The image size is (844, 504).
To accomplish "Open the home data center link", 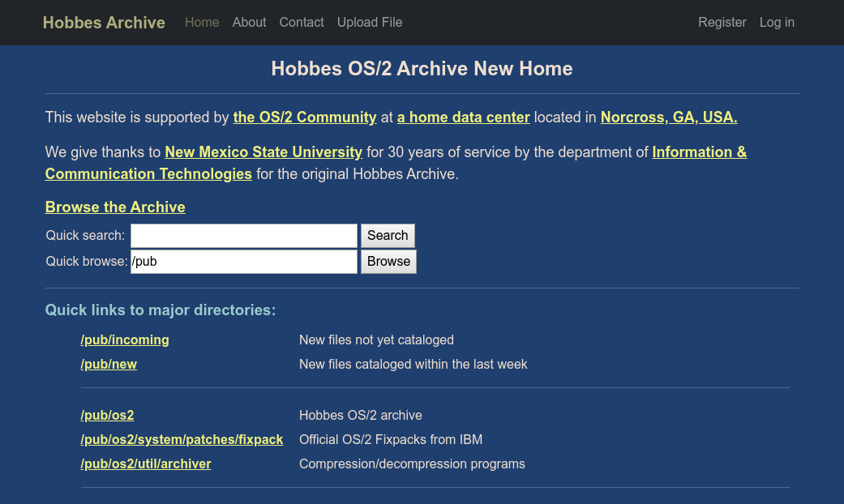I will pos(464,117).
